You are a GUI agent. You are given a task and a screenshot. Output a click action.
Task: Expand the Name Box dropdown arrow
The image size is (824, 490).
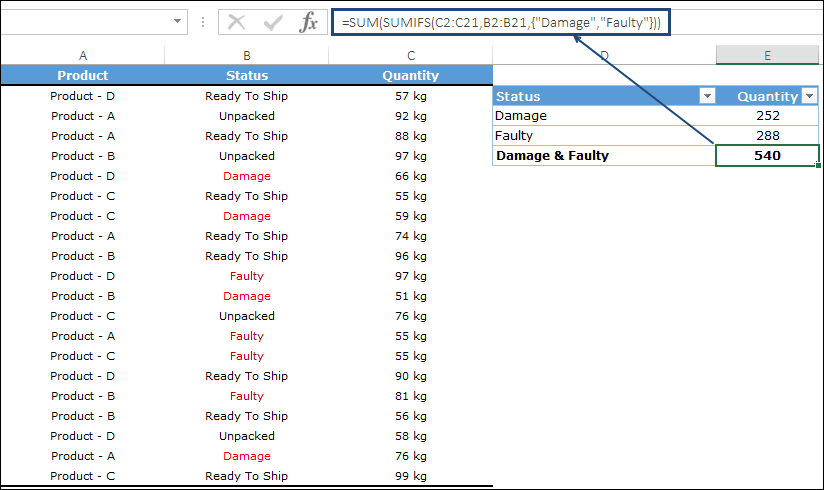(x=178, y=22)
